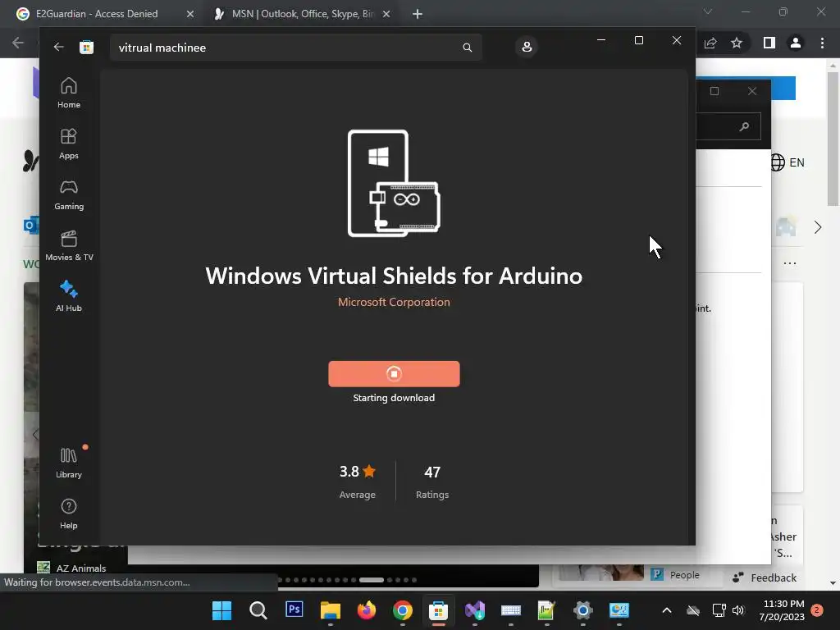The height and width of the screenshot is (630, 840).
Task: Click search icon in background window
Action: [x=744, y=126]
